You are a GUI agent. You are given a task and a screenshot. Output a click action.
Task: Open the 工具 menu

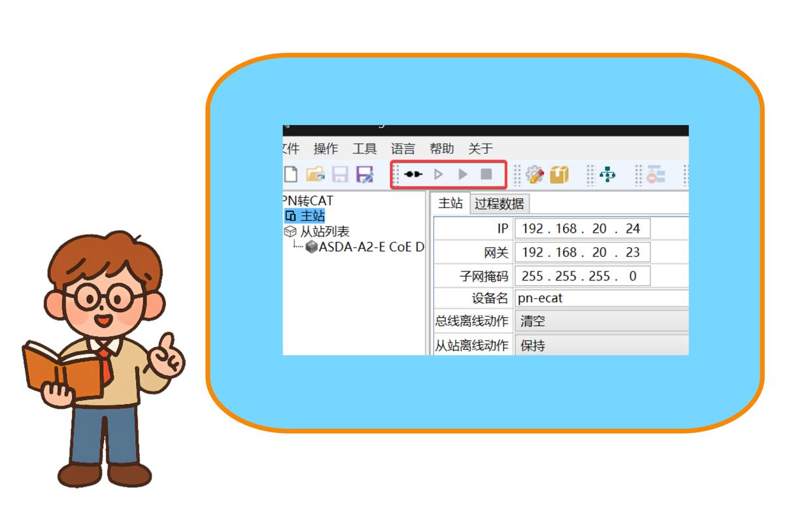click(365, 149)
